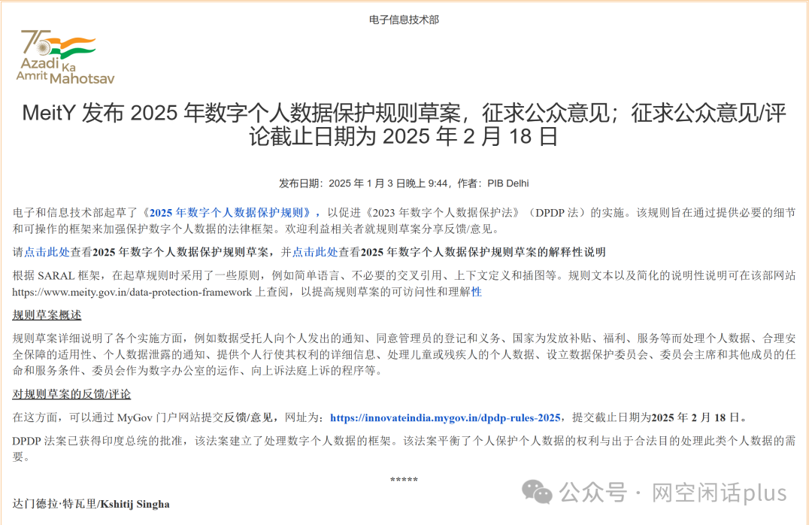Click the paragraph beginning 根据 SARAL 框架
Image resolution: width=812 pixels, height=525 pixels.
coord(404,284)
